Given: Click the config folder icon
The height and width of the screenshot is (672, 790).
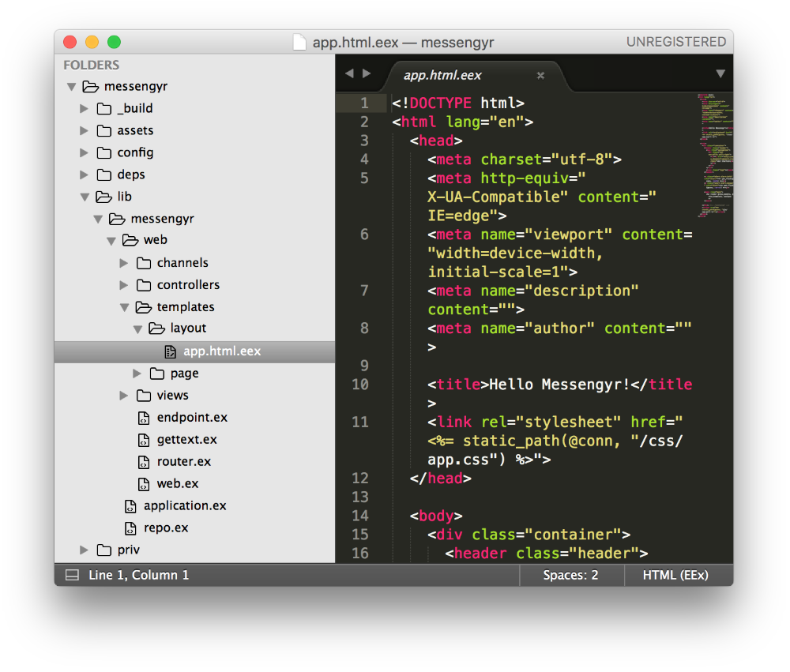Looking at the screenshot, I should [x=103, y=152].
